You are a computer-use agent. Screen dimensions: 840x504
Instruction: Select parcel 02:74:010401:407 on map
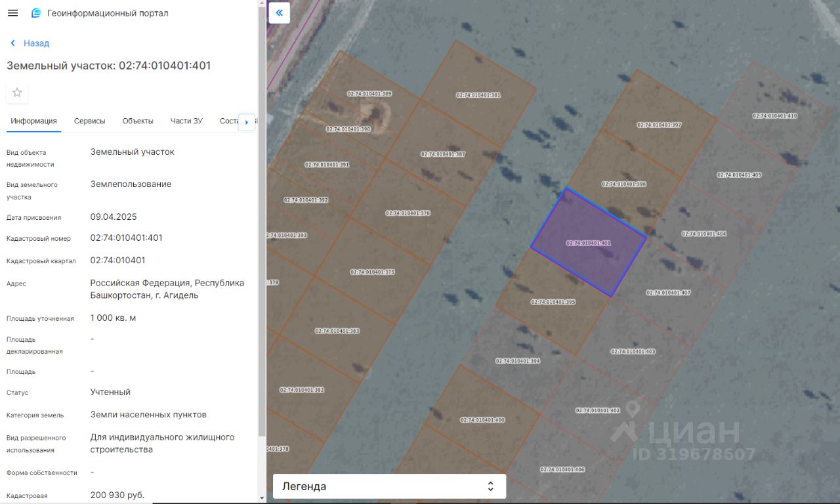(668, 293)
